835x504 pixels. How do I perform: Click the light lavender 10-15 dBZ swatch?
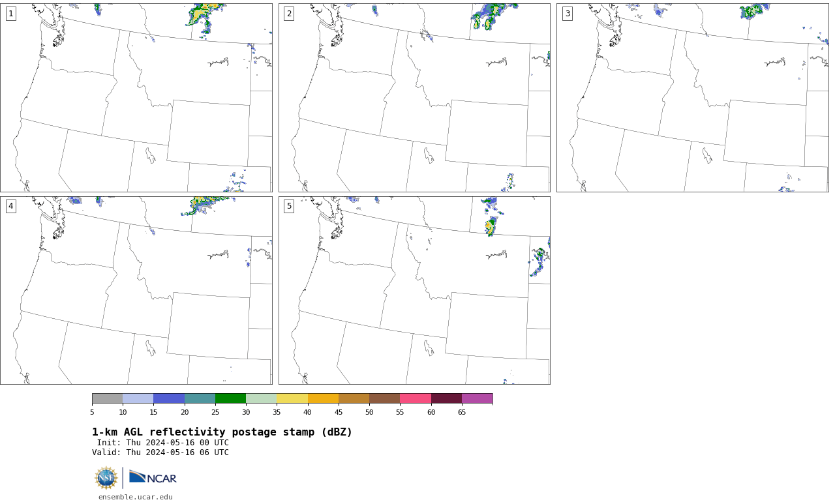point(138,398)
